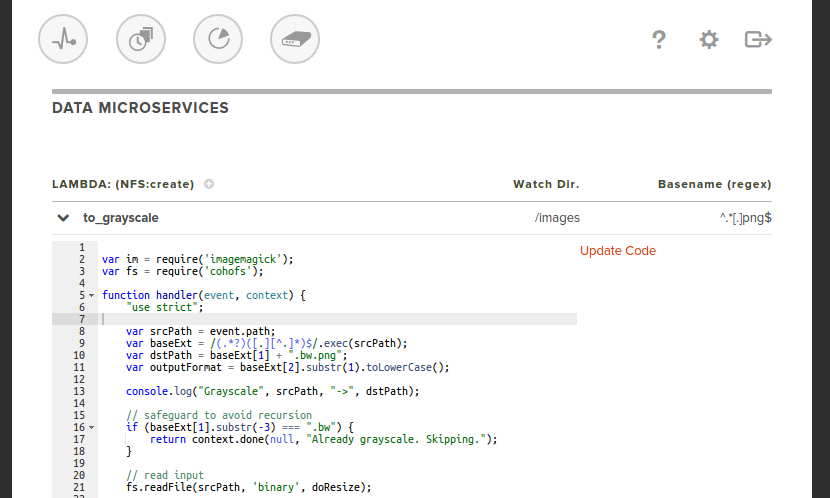
Task: Open the pie chart analytics icon
Action: coord(218,39)
